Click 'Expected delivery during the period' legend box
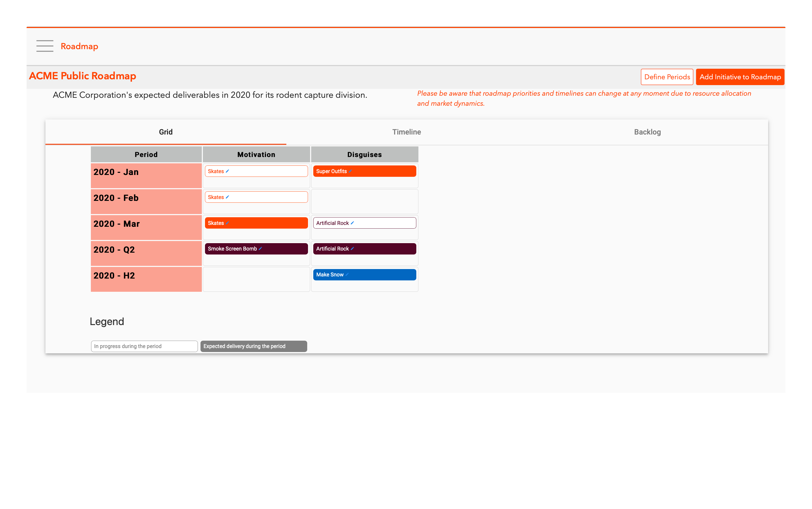 [x=254, y=346]
